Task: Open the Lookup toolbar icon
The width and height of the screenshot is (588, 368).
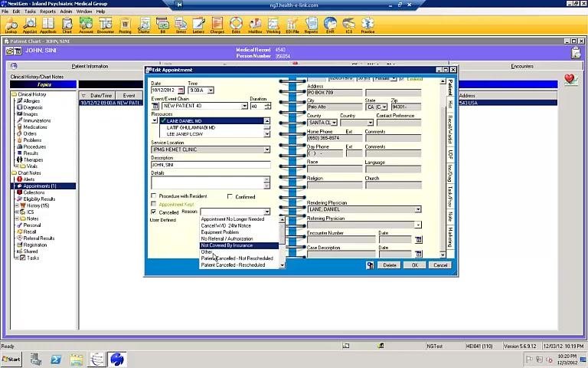Action: tap(11, 25)
